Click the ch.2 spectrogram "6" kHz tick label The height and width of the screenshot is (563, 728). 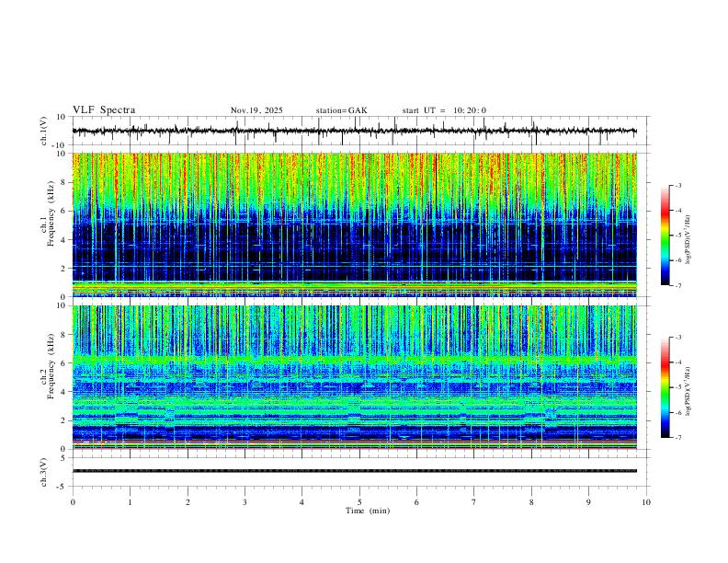click(63, 363)
